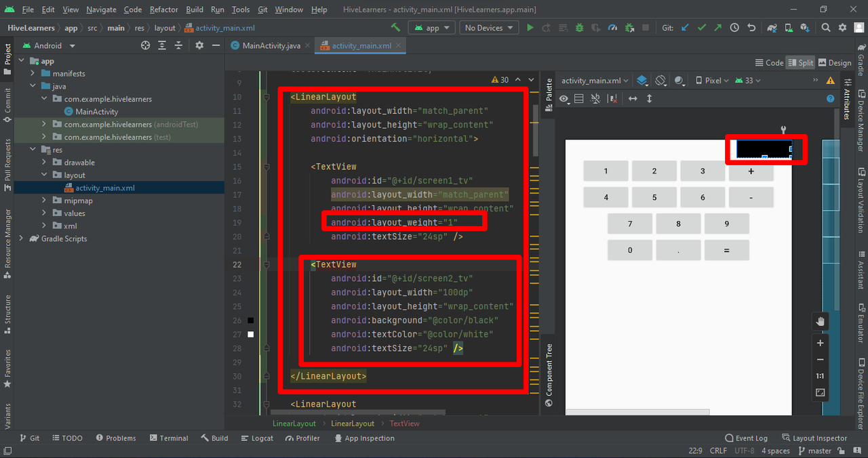This screenshot has height=458, width=868.
Task: Open the No Devices dropdown
Action: click(x=489, y=28)
